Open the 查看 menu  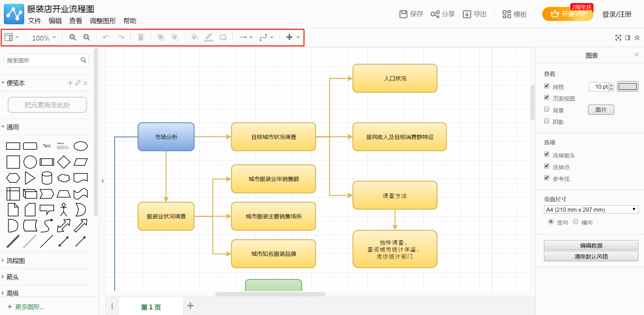click(x=75, y=21)
